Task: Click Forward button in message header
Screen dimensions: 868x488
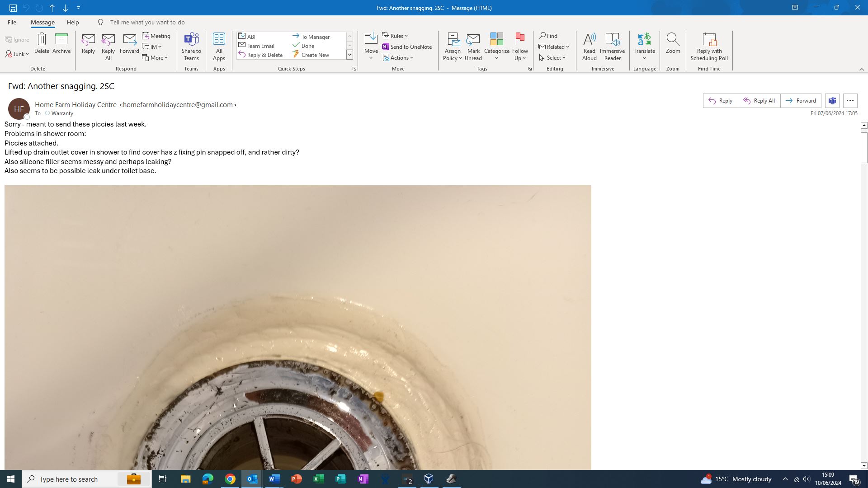Action: click(801, 101)
